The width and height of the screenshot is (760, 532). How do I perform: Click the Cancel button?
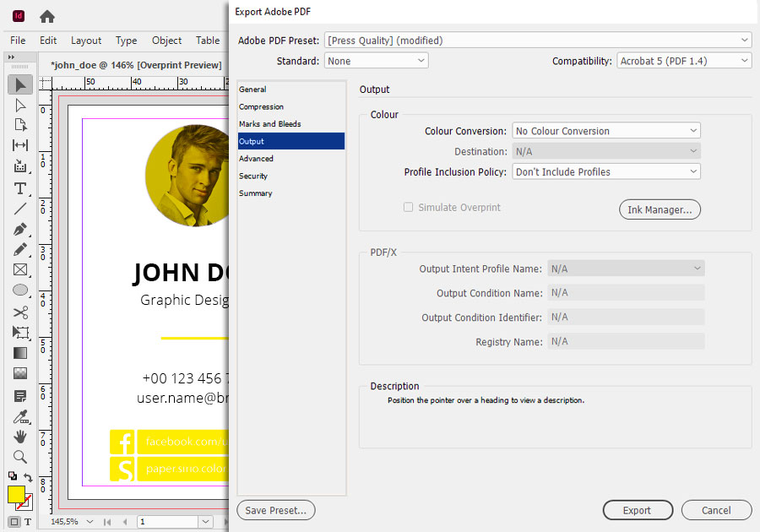716,510
